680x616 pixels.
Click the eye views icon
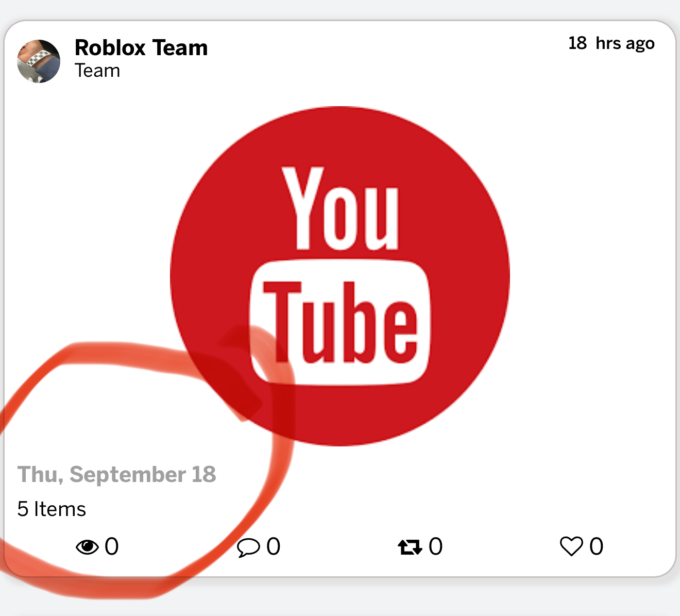pyautogui.click(x=87, y=546)
